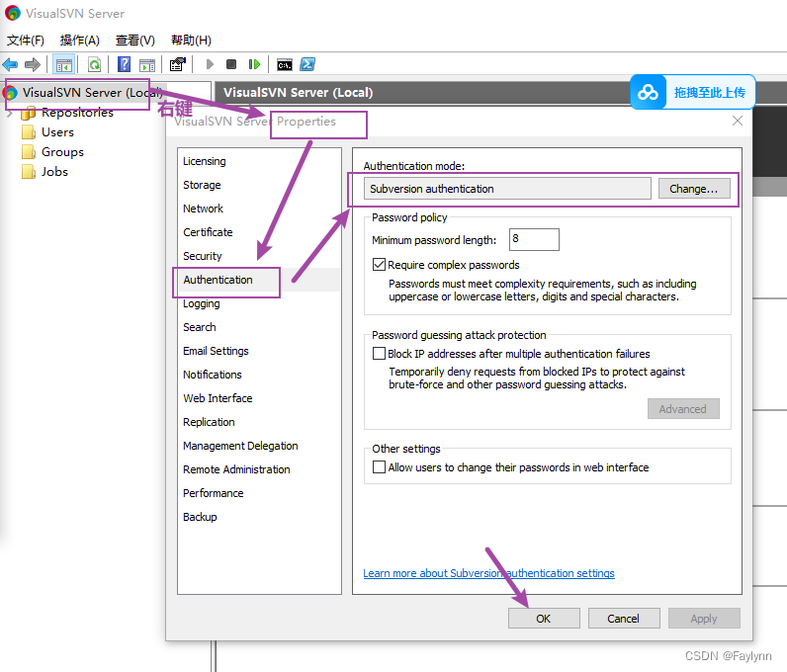Select the Search settings page
Screen dimensions: 787x672
[x=200, y=327]
